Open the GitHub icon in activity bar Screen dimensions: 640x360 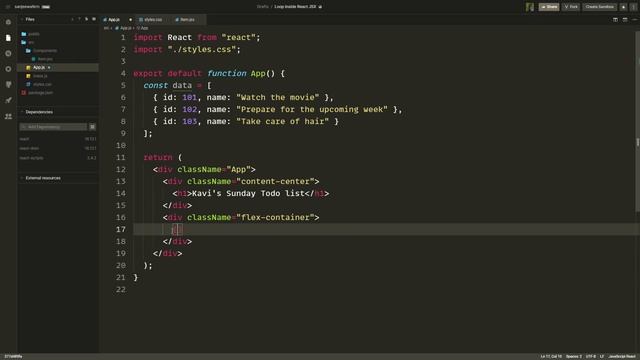[x=8, y=84]
